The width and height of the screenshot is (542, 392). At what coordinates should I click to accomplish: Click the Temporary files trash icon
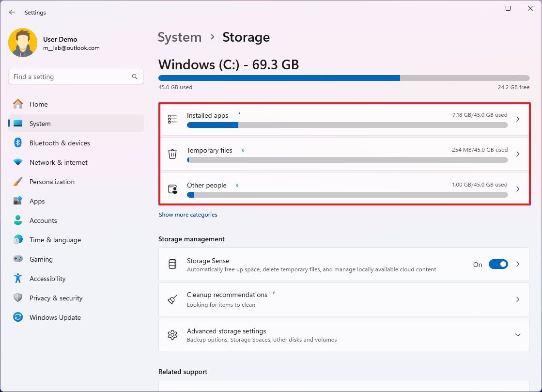click(x=172, y=154)
